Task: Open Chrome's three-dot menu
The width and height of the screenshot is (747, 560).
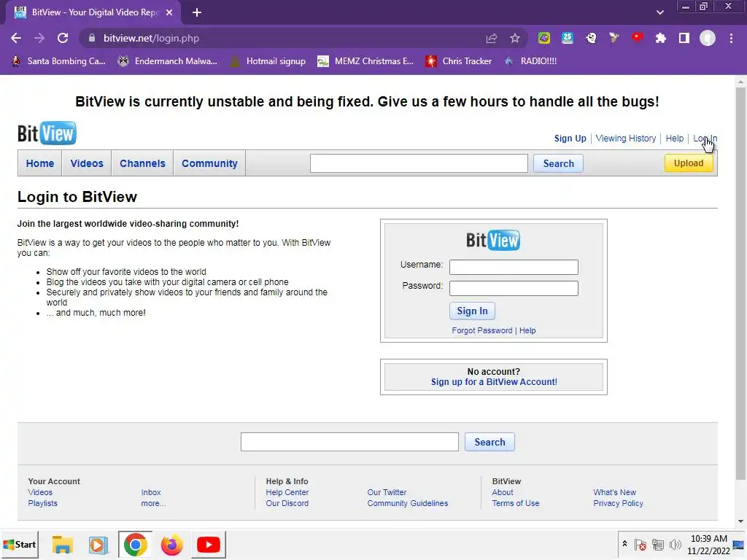Action: (x=731, y=38)
